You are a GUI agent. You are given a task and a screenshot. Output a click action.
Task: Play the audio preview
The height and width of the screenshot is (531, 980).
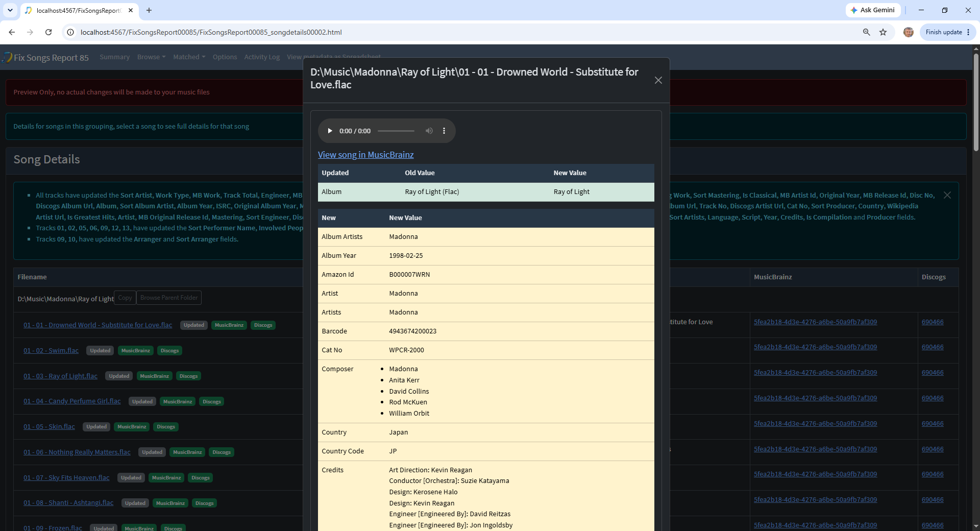330,131
